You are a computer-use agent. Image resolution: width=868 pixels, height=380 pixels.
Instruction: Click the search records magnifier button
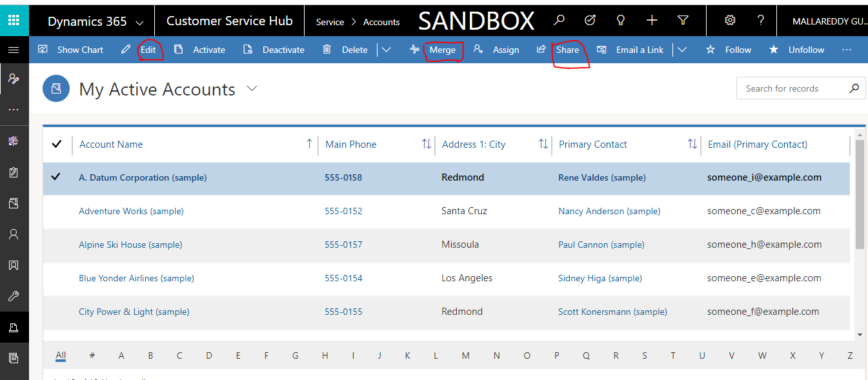854,88
